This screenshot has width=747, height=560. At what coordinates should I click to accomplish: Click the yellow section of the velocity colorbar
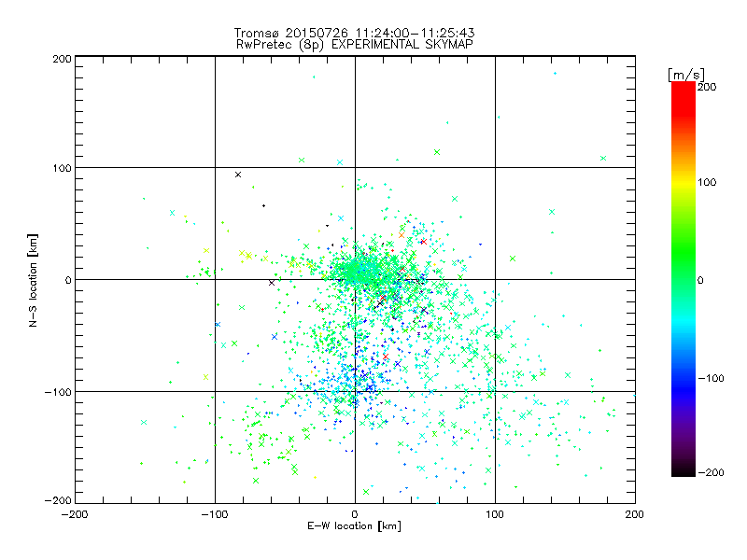(684, 183)
